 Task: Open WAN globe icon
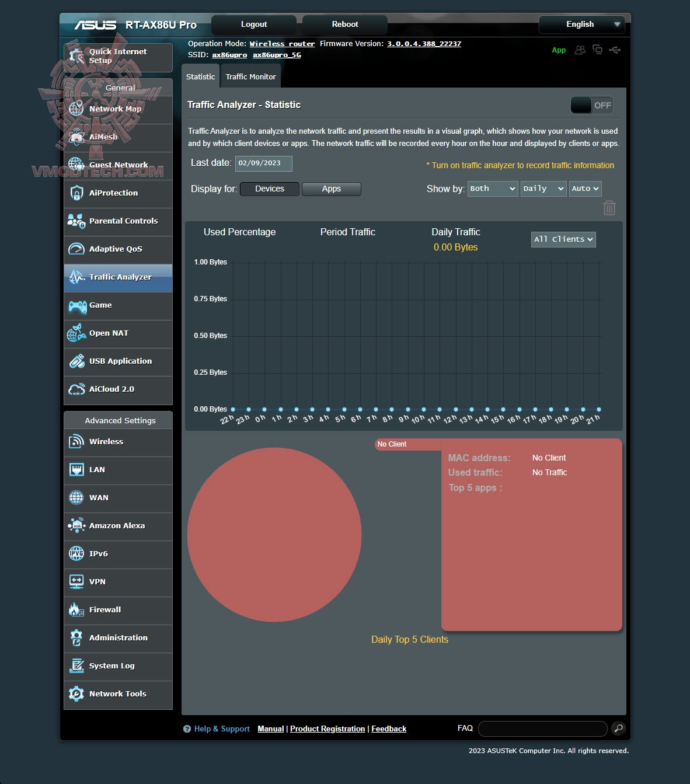tap(76, 497)
